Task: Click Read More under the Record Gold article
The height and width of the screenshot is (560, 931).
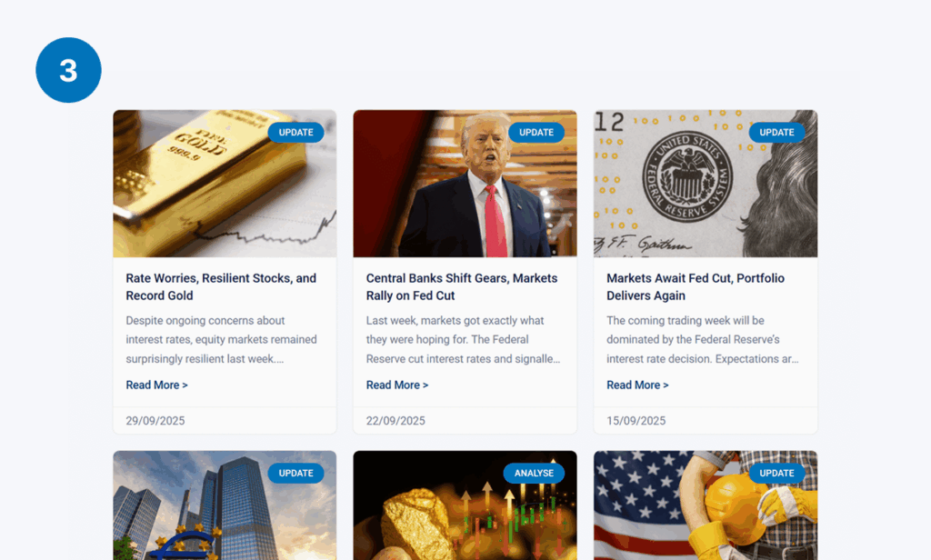Action: 156,385
